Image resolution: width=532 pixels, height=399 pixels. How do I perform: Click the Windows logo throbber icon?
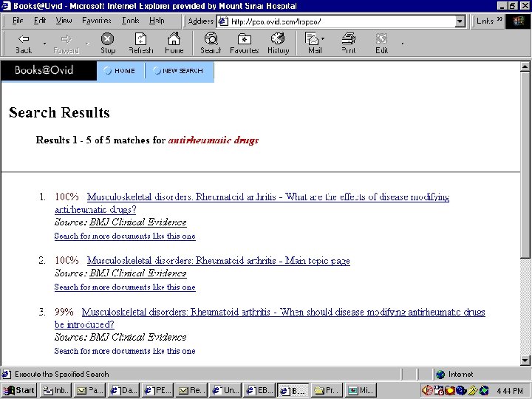[517, 21]
